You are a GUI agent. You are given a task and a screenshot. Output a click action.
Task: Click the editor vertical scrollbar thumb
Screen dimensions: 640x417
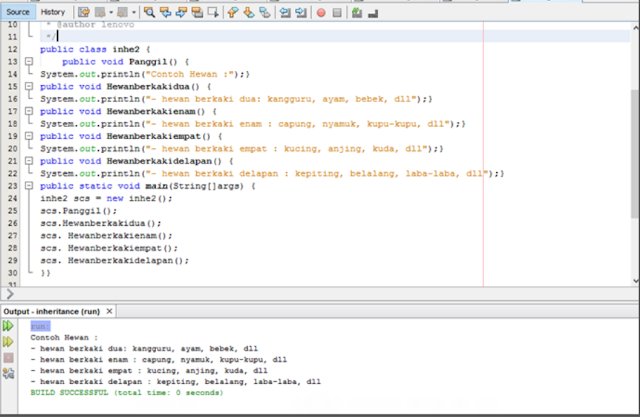[636, 154]
